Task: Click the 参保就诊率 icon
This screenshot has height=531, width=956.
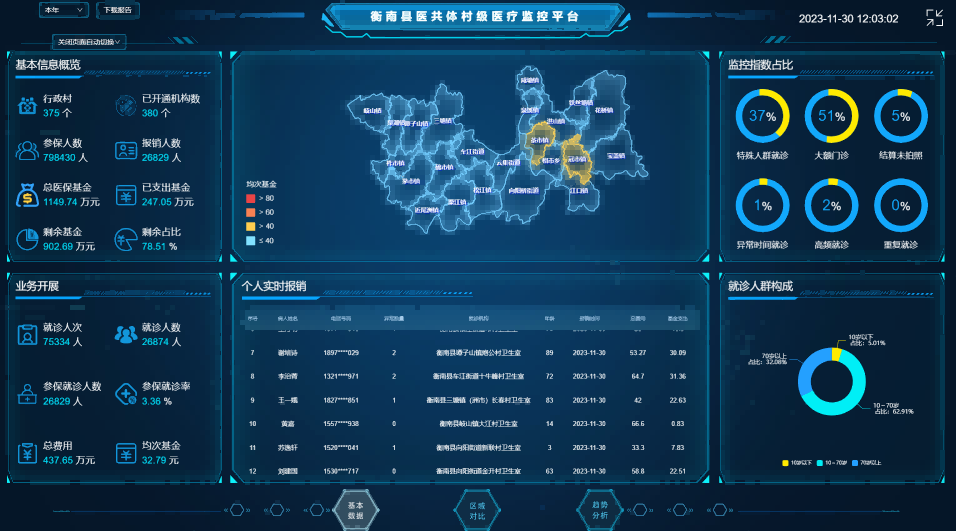Action: [x=126, y=394]
